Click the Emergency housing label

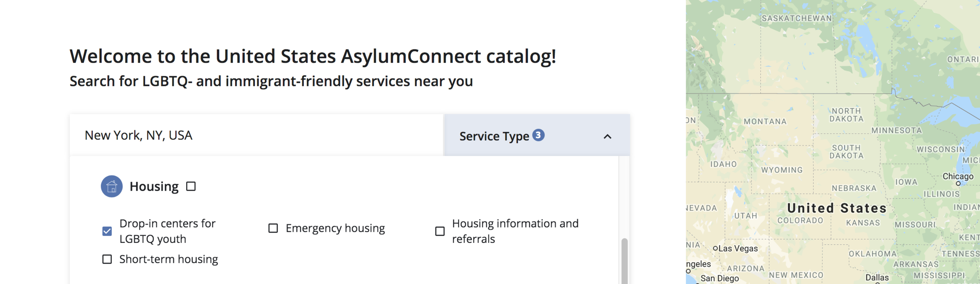[335, 228]
